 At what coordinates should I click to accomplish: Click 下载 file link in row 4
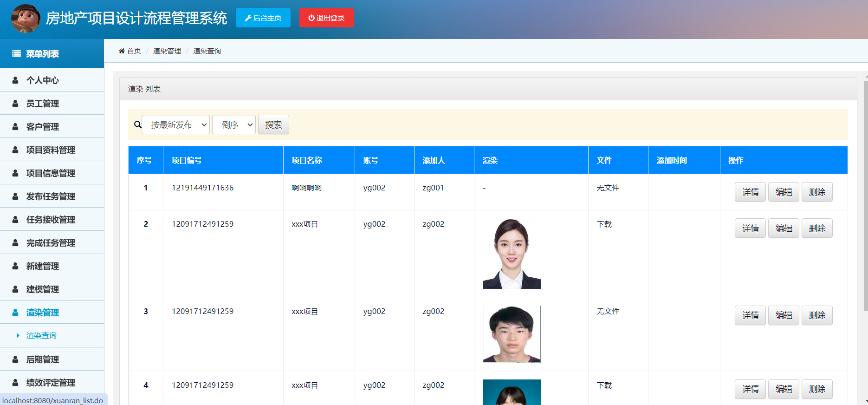pyautogui.click(x=604, y=385)
